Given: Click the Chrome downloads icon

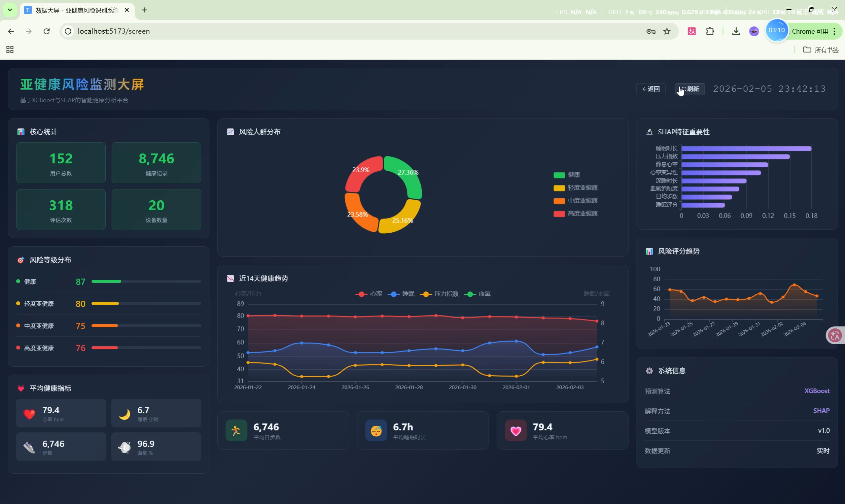Looking at the screenshot, I should click(x=736, y=31).
